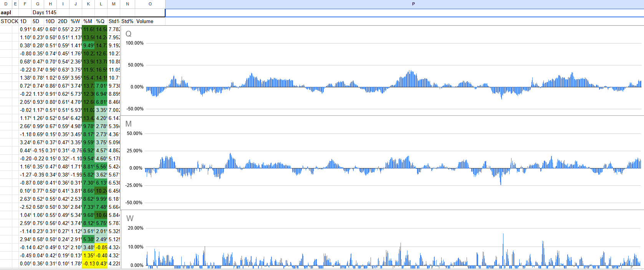
Task: Select the W weekly bar chart
Action: click(382, 239)
